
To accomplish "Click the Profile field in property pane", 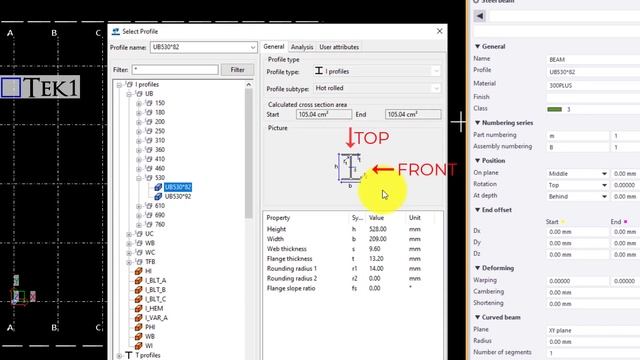I will point(593,72).
